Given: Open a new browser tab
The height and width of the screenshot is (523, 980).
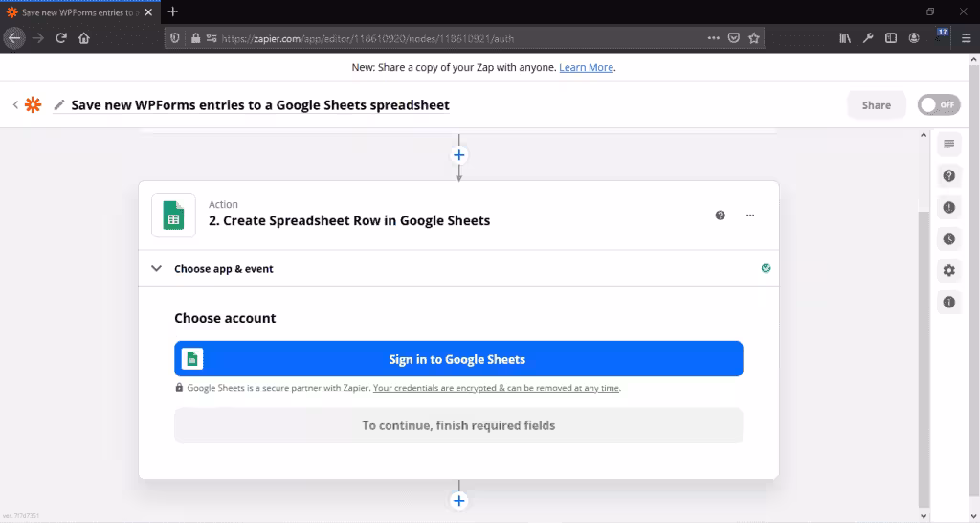Looking at the screenshot, I should pyautogui.click(x=173, y=11).
